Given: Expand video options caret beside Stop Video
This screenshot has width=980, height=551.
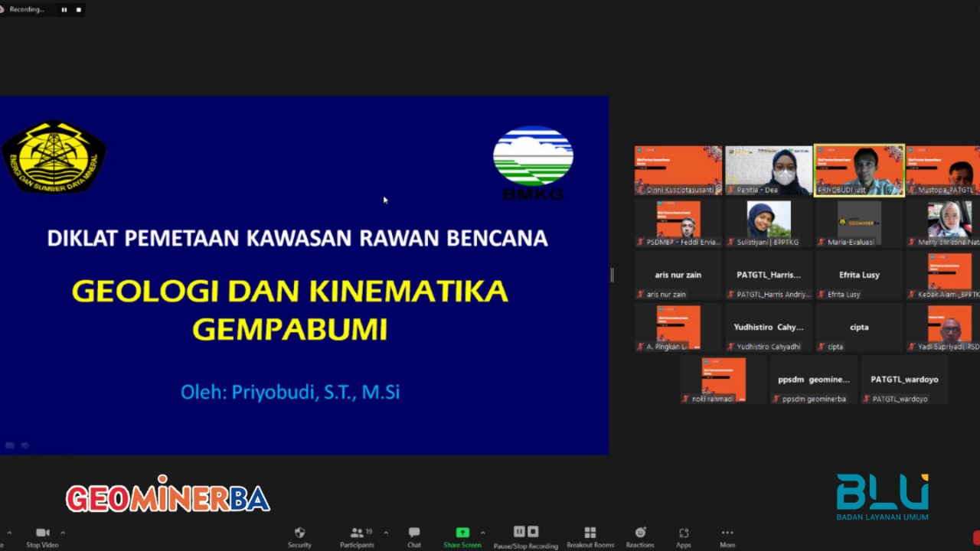Looking at the screenshot, I should pyautogui.click(x=63, y=533).
